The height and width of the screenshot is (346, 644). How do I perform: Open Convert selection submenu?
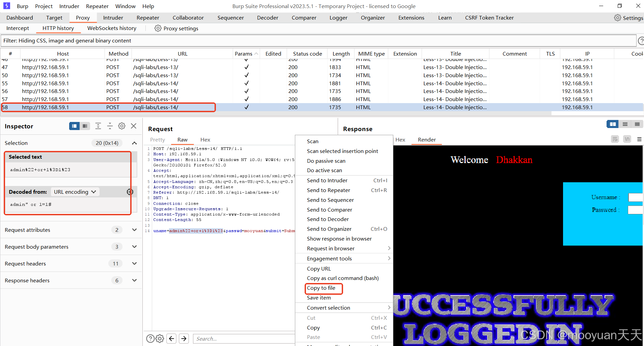pyautogui.click(x=344, y=308)
